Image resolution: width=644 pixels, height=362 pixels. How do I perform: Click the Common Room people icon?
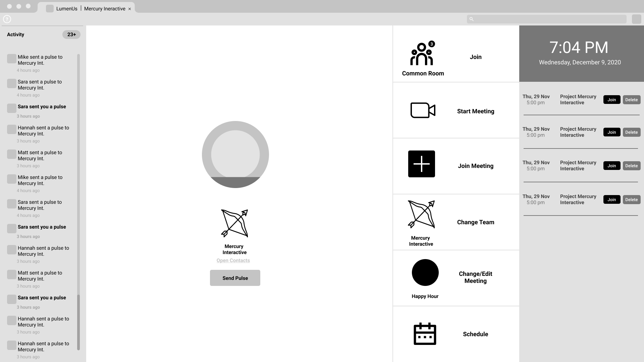(422, 54)
